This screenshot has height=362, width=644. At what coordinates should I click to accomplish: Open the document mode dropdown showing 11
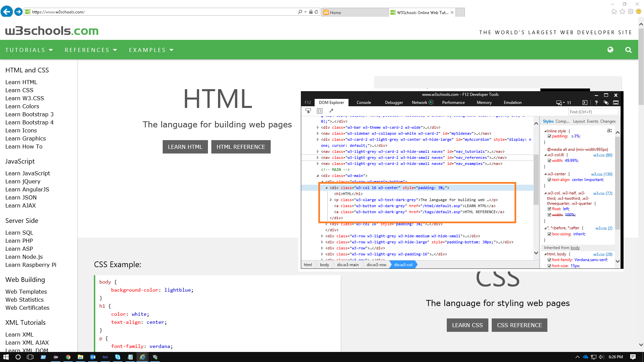click(563, 103)
